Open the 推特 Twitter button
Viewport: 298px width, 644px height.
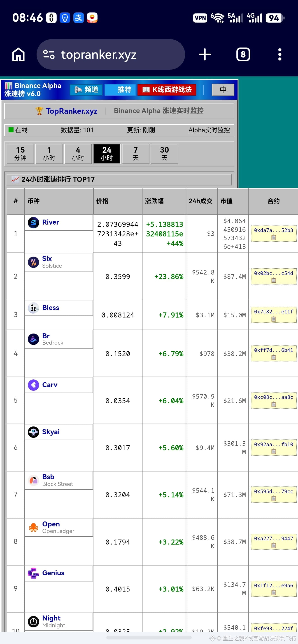pyautogui.click(x=120, y=90)
